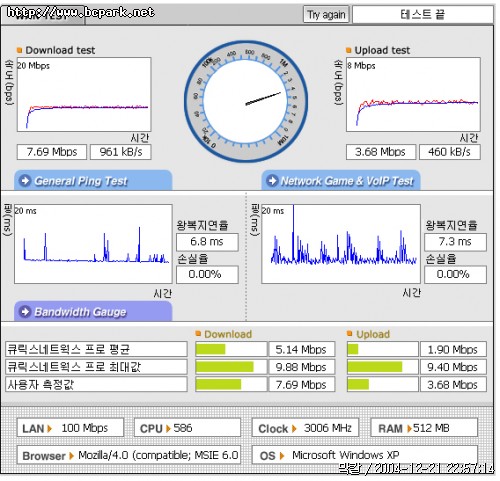500x481 pixels.
Task: Click the Download test orange bullet icon
Action: [x=19, y=50]
